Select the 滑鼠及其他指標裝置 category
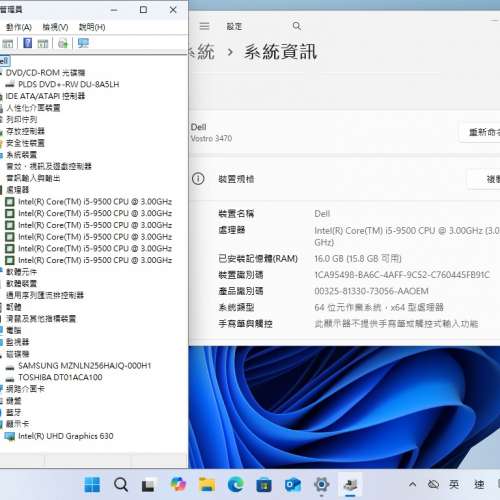Screen dimensions: 500x500 [41, 319]
